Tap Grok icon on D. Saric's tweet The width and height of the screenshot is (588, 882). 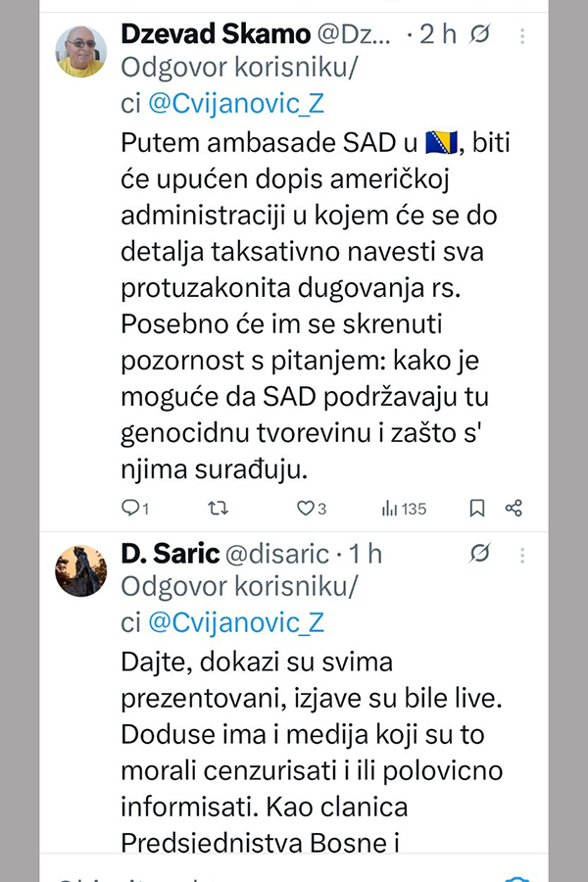coord(479,554)
